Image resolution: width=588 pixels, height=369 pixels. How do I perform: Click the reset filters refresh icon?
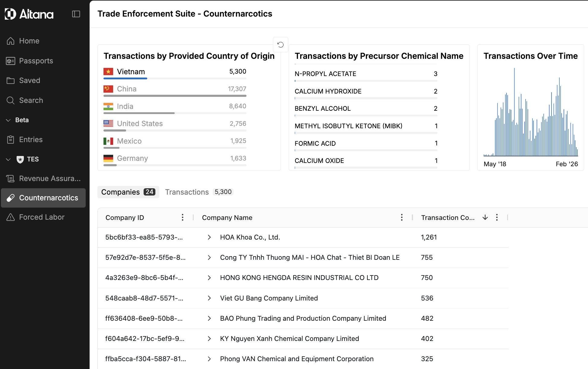click(281, 45)
